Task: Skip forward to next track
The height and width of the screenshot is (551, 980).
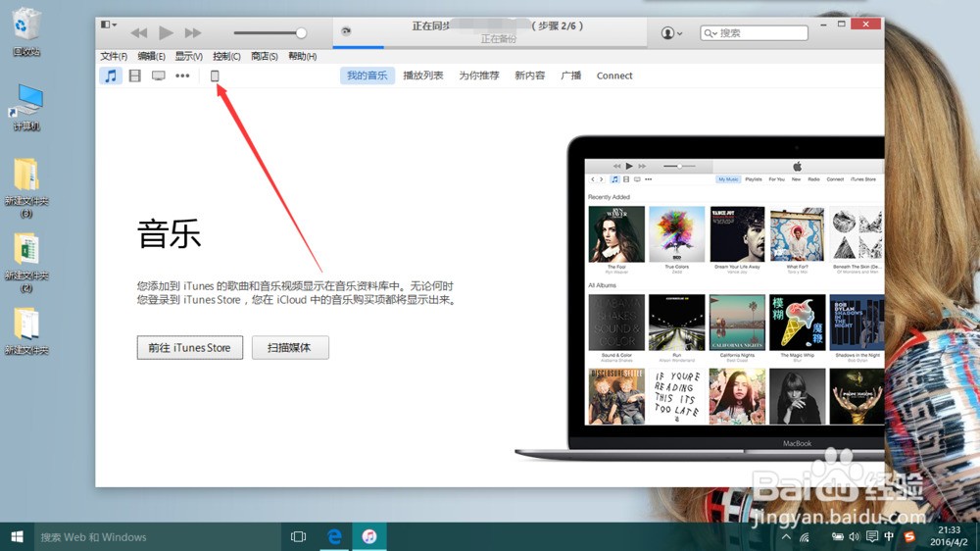Action: 192,32
